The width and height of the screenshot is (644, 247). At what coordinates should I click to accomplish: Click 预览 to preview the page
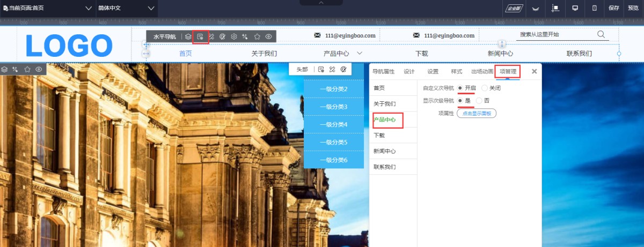click(x=633, y=8)
